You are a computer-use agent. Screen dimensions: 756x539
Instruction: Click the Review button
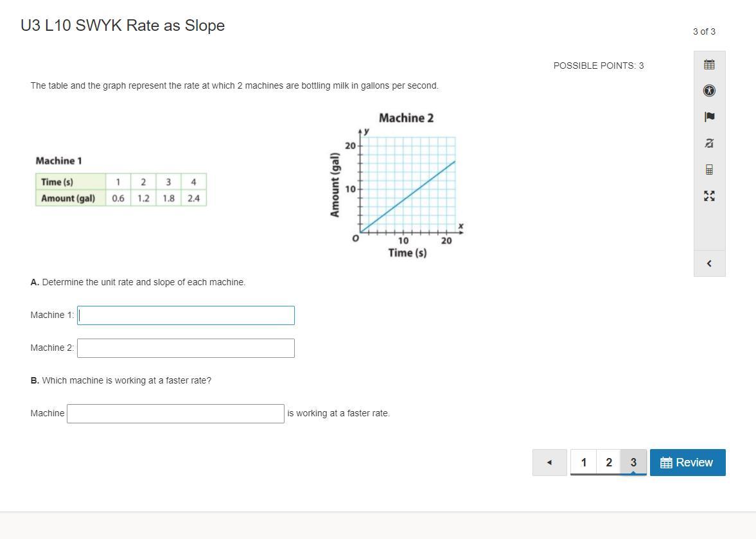pos(687,463)
